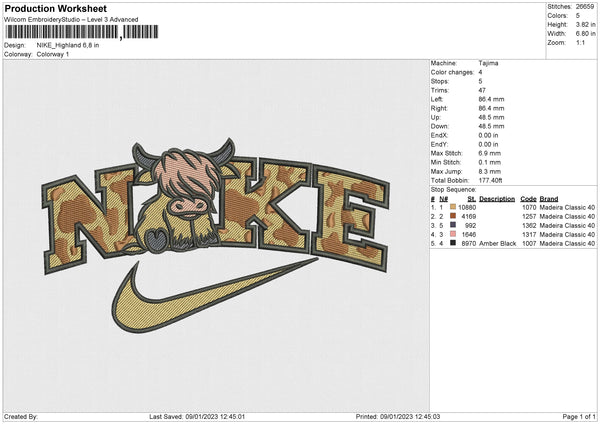Select the Stop Sequence heading
Screen dimensions: 600x424
pyautogui.click(x=453, y=190)
